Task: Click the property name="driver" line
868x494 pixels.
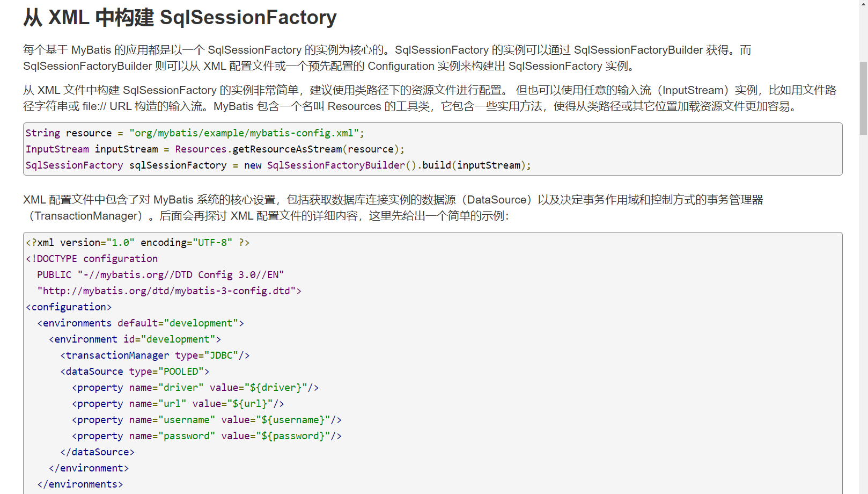Action: [x=195, y=388]
